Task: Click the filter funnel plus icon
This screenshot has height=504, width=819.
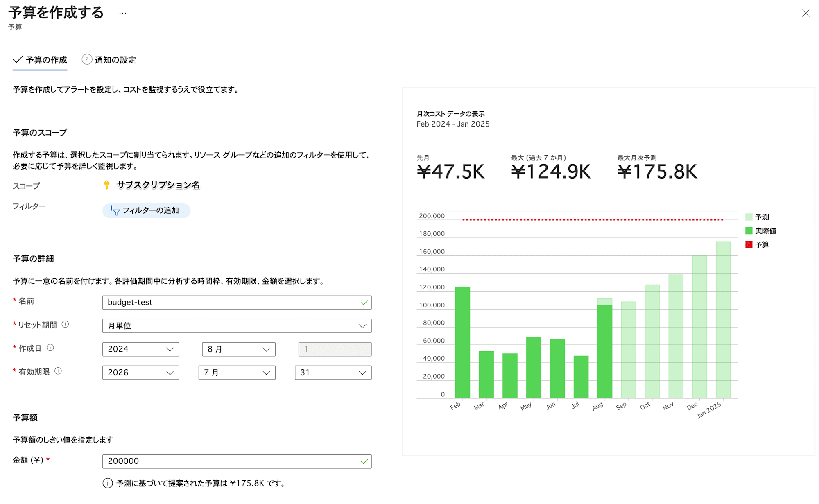Action: click(x=114, y=210)
